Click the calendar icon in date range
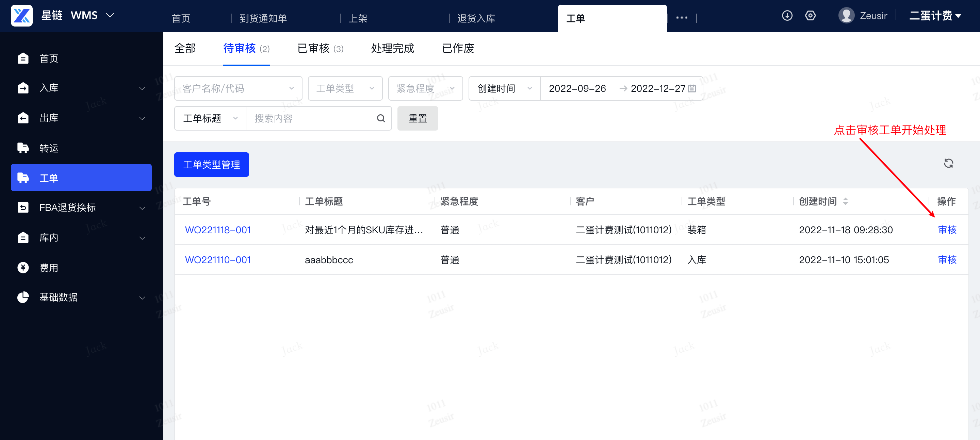Image resolution: width=980 pixels, height=440 pixels. [x=692, y=89]
